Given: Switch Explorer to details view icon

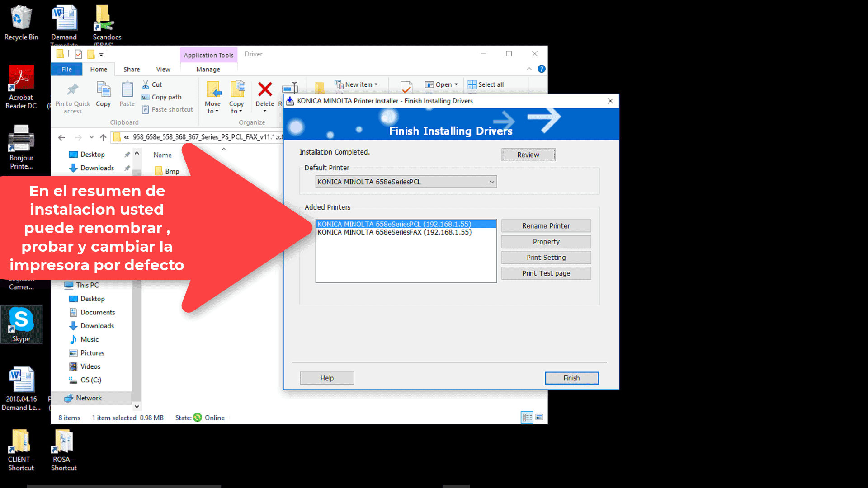Looking at the screenshot, I should [x=527, y=418].
